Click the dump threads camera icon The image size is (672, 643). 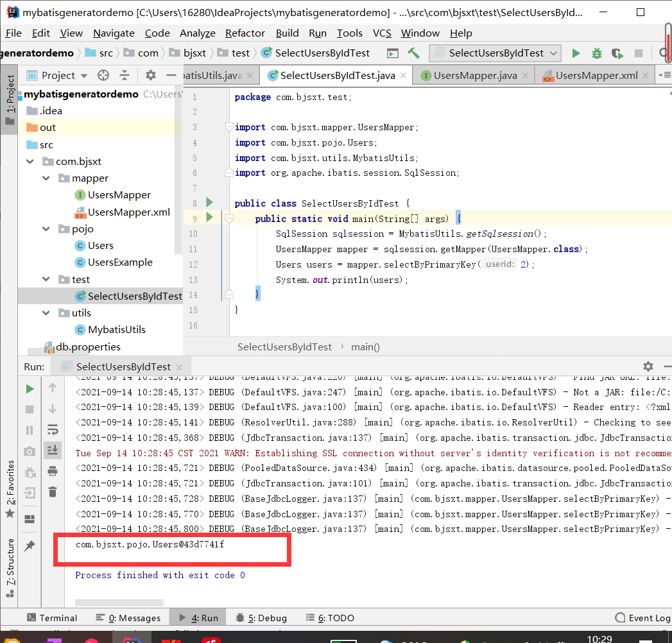[x=30, y=451]
